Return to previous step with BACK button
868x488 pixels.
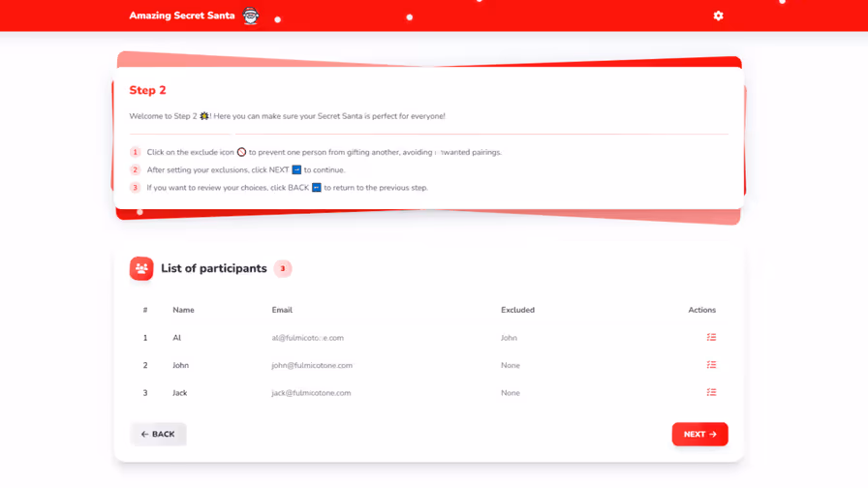(158, 435)
